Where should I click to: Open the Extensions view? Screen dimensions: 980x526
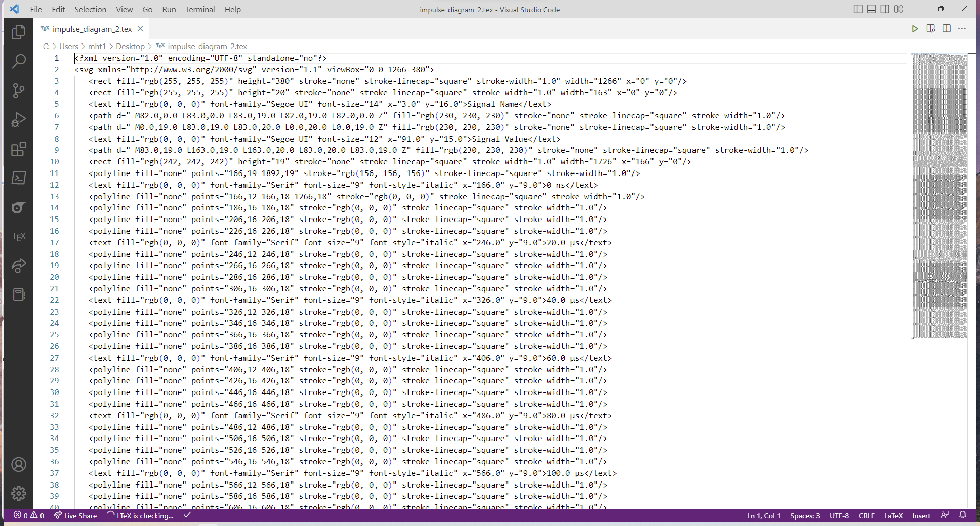[x=19, y=149]
